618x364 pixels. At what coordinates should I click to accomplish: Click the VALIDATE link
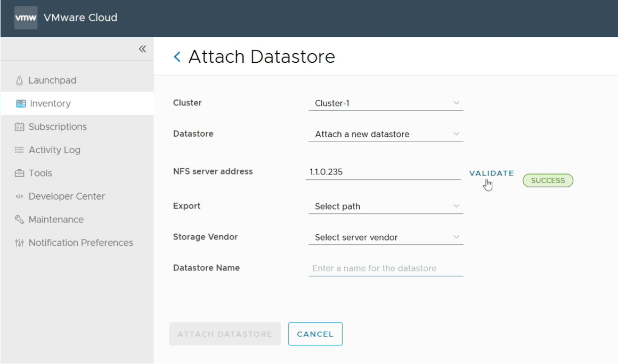coord(491,173)
